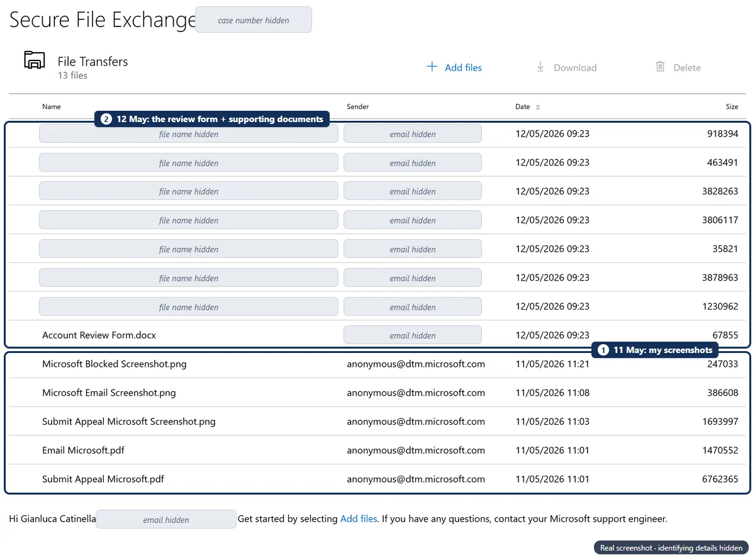This screenshot has height=560, width=755.
Task: Select the Account Review Form.docx file
Action: point(99,335)
